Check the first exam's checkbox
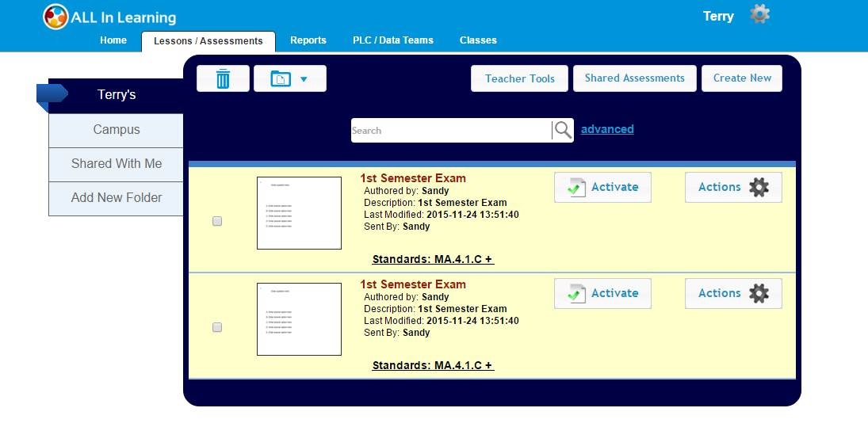This screenshot has height=427, width=868. pyautogui.click(x=217, y=222)
